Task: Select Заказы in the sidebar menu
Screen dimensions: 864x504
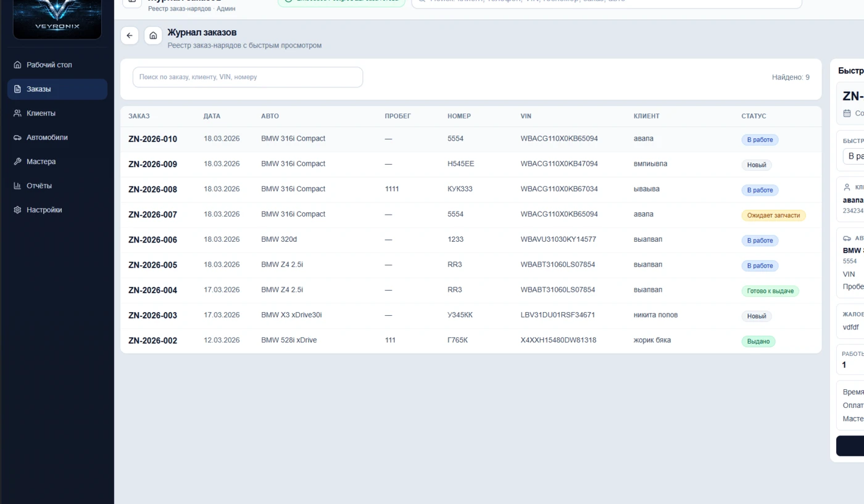Action: coord(39,89)
